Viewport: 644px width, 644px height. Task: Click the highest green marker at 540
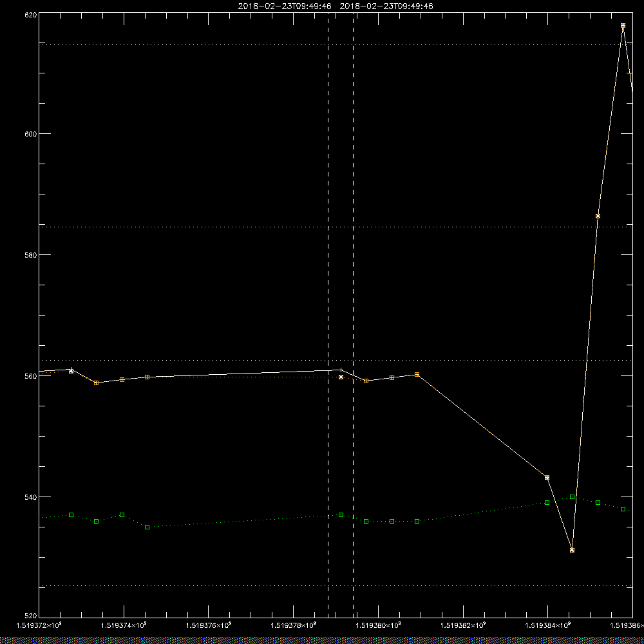(x=572, y=497)
